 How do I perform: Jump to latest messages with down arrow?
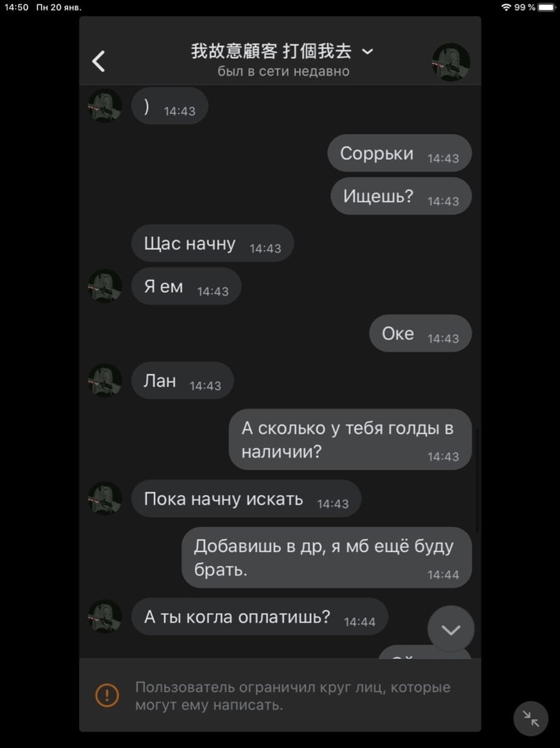(451, 630)
